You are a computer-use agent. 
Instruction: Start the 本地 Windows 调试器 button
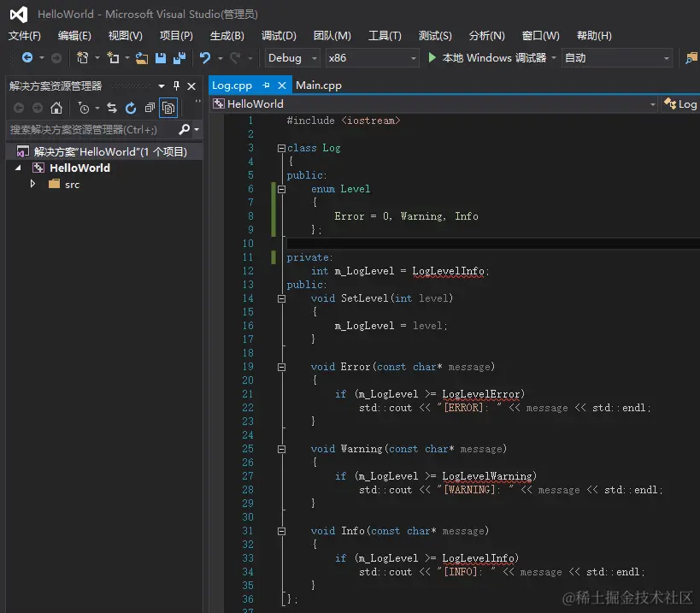(486, 58)
